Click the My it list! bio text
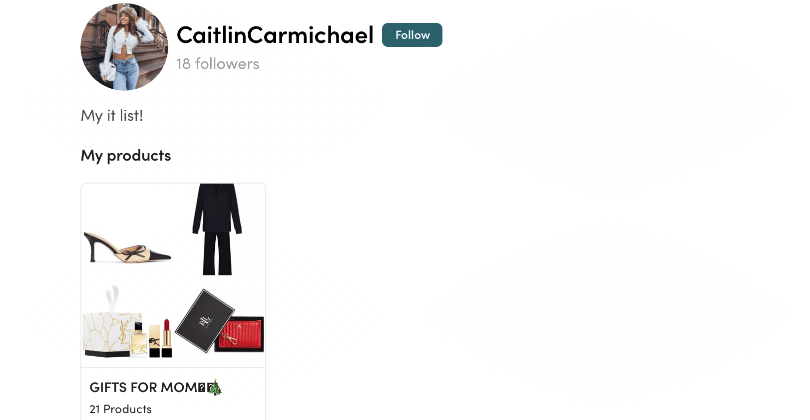The width and height of the screenshot is (810, 420). click(x=112, y=116)
